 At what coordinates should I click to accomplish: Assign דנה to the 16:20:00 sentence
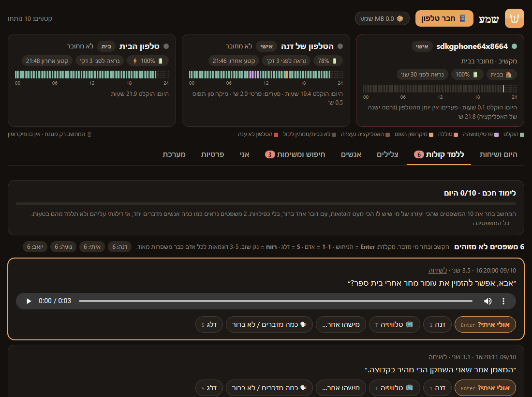coord(437,325)
